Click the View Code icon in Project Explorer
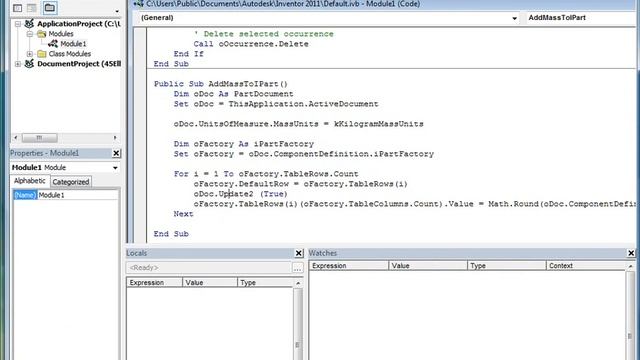This screenshot has height=360, width=640. [x=18, y=8]
